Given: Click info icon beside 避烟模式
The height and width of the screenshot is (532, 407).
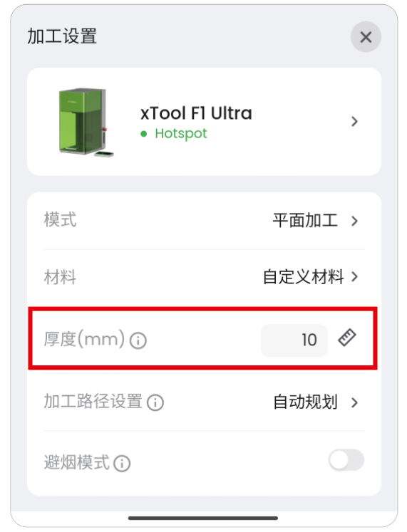Looking at the screenshot, I should click(122, 464).
